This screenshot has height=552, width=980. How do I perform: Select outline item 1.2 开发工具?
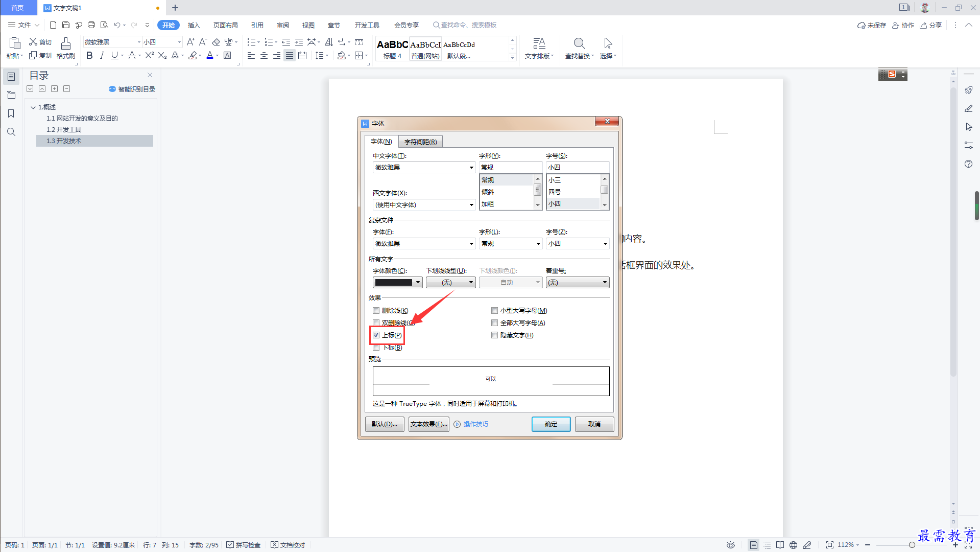(x=64, y=130)
